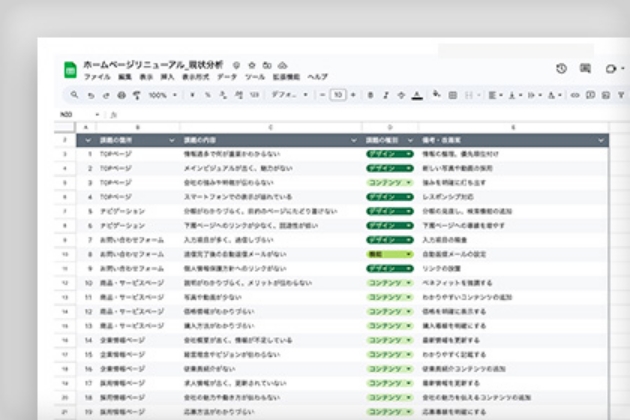Open the 123 number formats menu
This screenshot has width=630, height=420.
(254, 95)
